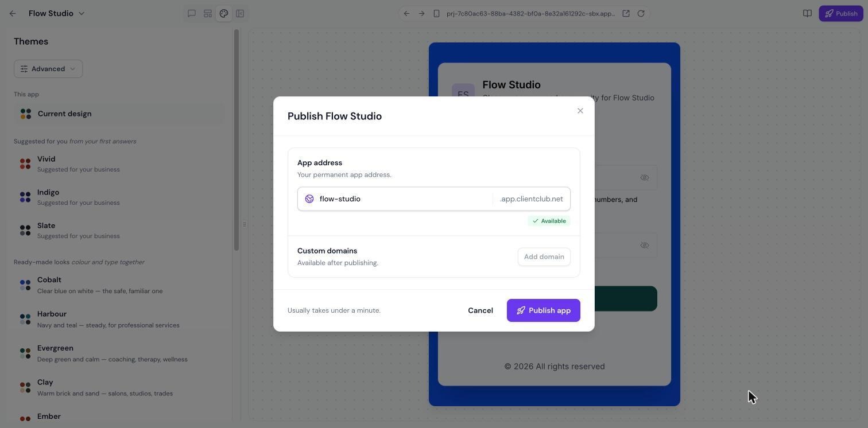This screenshot has width=868, height=428.
Task: Open the chat panel icon
Action: tap(192, 13)
